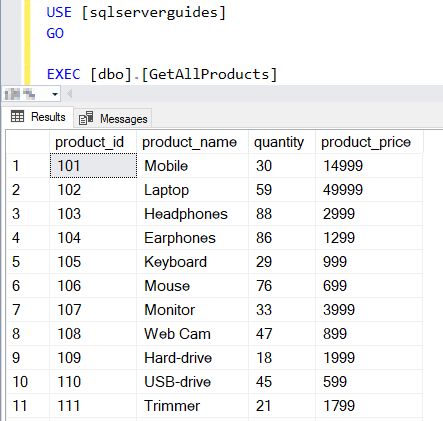
Task: Select row header number 10
Action: coord(28,382)
